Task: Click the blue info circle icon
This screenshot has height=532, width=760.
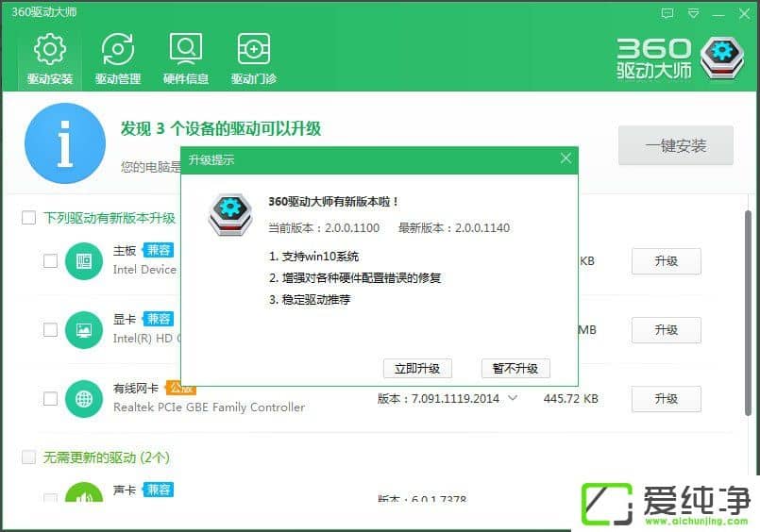Action: 64,143
